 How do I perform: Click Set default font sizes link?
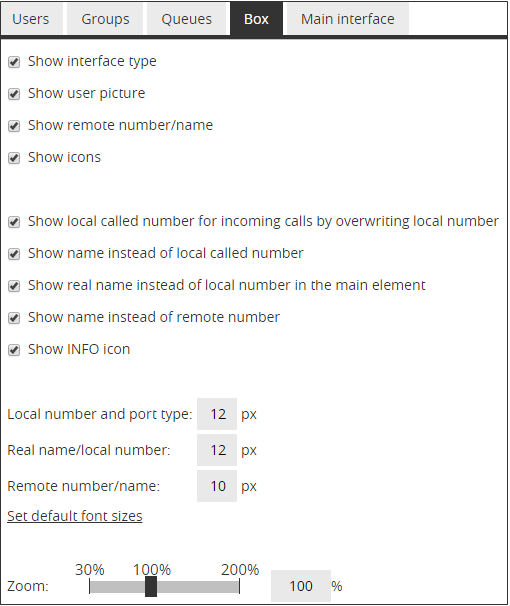[x=75, y=516]
